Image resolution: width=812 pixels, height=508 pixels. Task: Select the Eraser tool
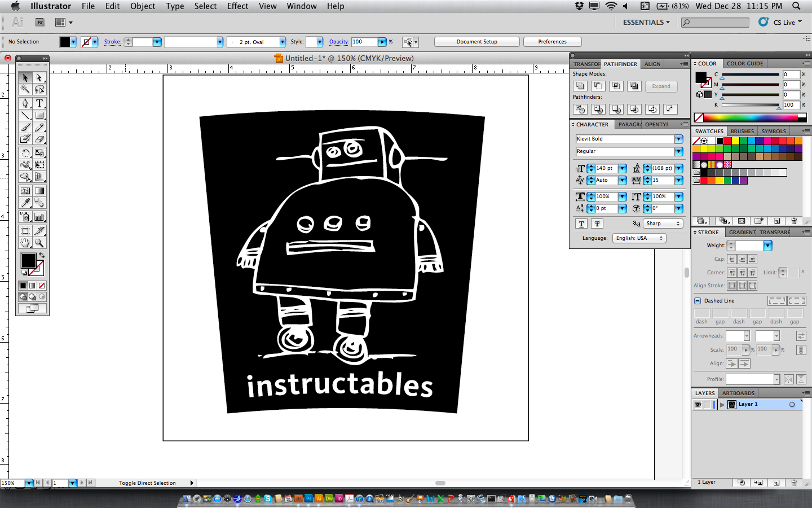(39, 139)
